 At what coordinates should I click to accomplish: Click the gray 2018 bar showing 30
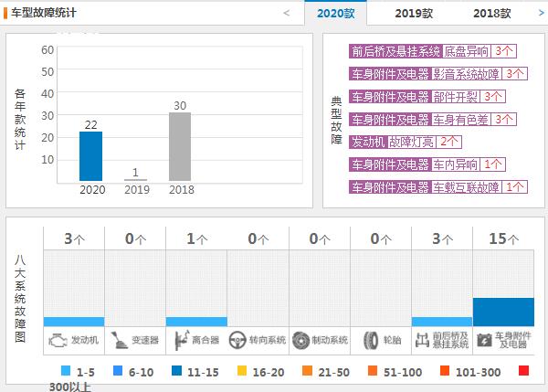coord(180,146)
